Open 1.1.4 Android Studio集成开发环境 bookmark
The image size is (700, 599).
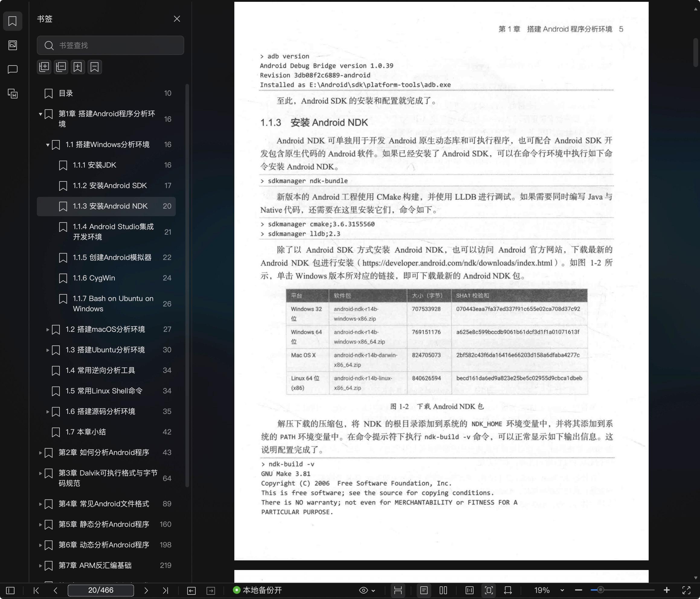pos(106,232)
